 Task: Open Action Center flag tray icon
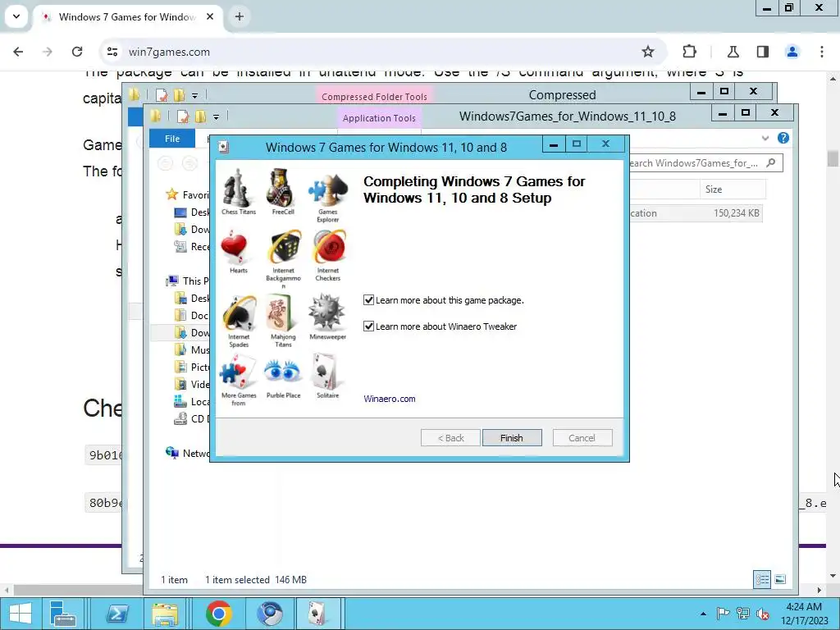723,614
